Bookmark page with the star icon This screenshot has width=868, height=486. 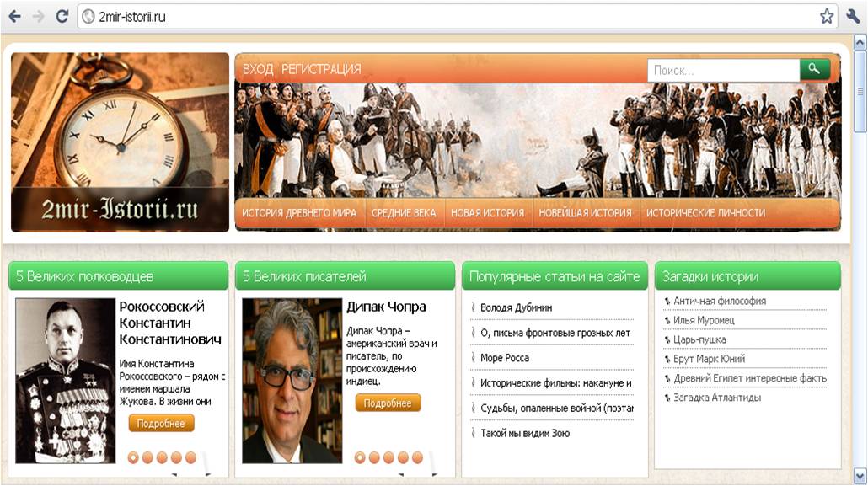[x=827, y=16]
